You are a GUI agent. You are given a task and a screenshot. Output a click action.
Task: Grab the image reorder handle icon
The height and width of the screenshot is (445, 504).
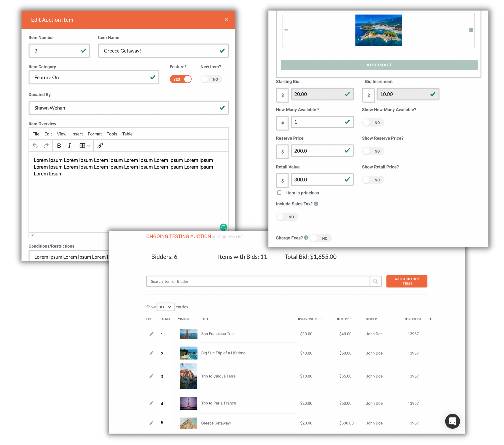286,30
